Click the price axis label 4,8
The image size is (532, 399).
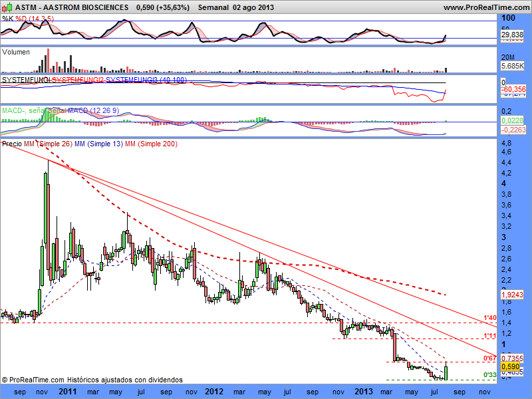[507, 143]
